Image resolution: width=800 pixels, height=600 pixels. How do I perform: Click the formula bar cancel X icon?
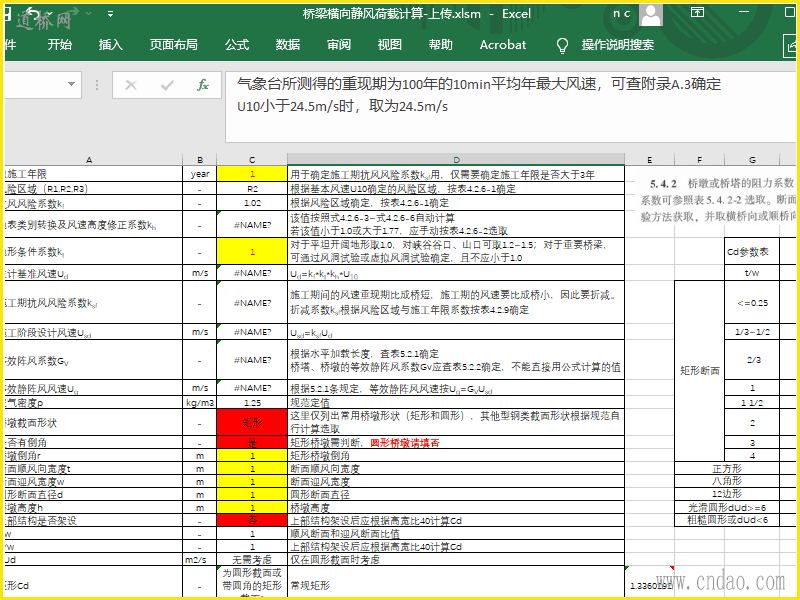point(131,86)
